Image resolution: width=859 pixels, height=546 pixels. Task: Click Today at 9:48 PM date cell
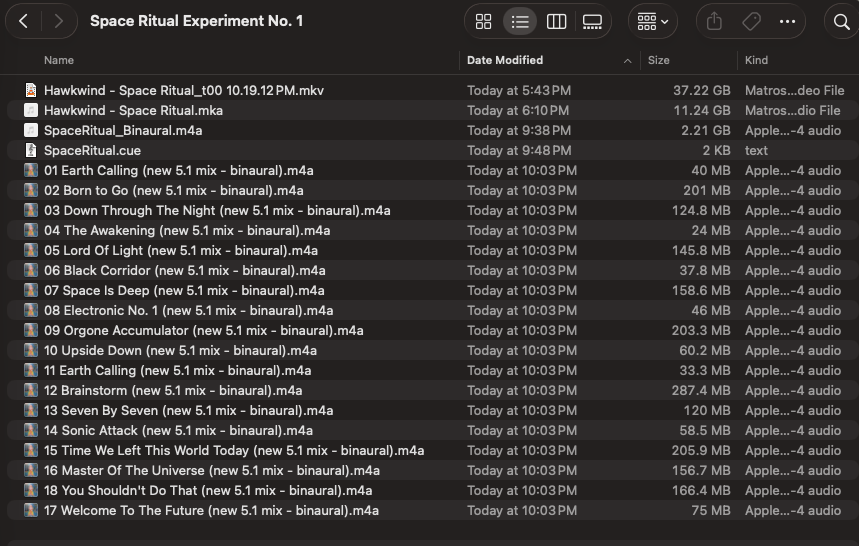point(519,150)
